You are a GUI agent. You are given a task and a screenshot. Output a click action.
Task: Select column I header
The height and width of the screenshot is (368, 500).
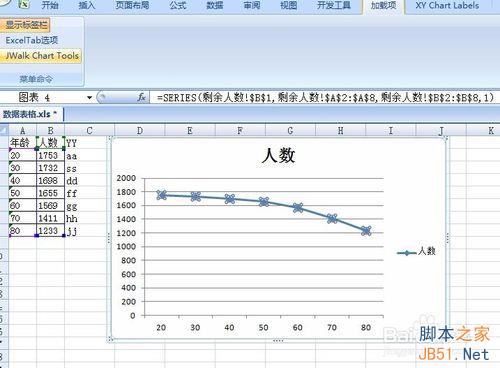391,130
